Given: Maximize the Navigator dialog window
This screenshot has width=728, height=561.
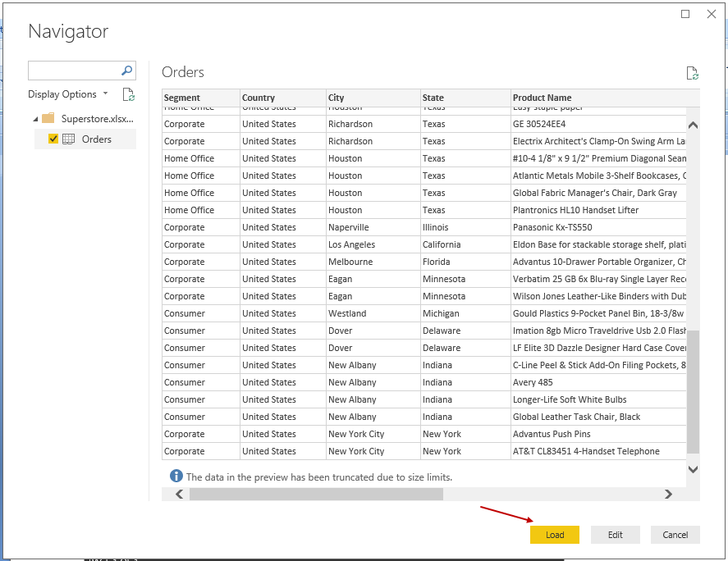Looking at the screenshot, I should 685,14.
